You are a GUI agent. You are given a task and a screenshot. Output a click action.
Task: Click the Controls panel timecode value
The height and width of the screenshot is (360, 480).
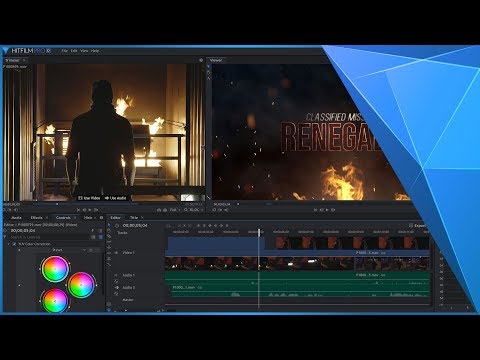[23, 231]
